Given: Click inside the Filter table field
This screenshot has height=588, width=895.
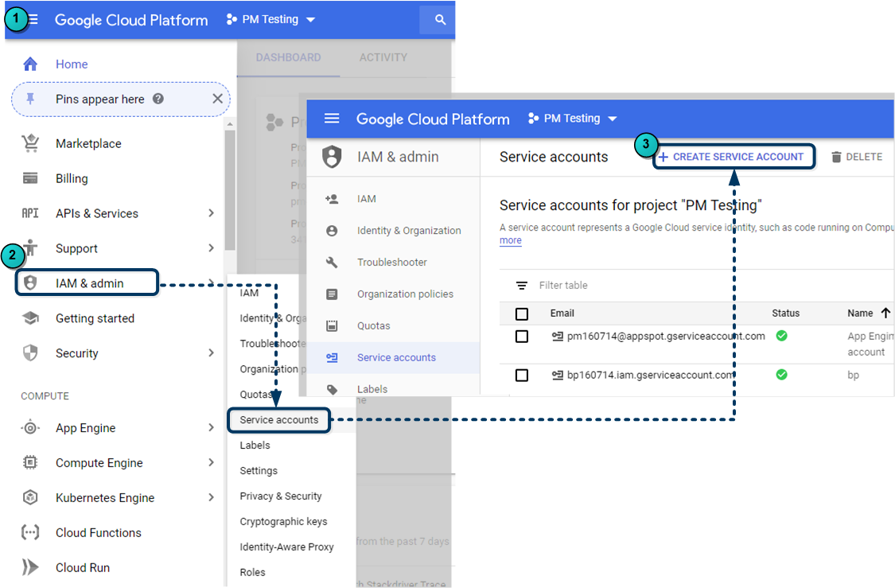Looking at the screenshot, I should click(563, 286).
